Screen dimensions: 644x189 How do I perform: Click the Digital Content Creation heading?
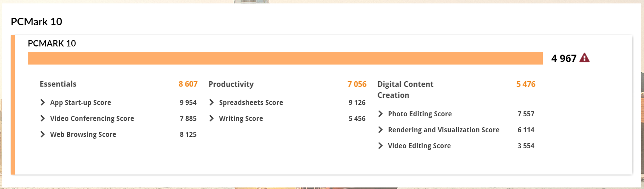tap(405, 90)
